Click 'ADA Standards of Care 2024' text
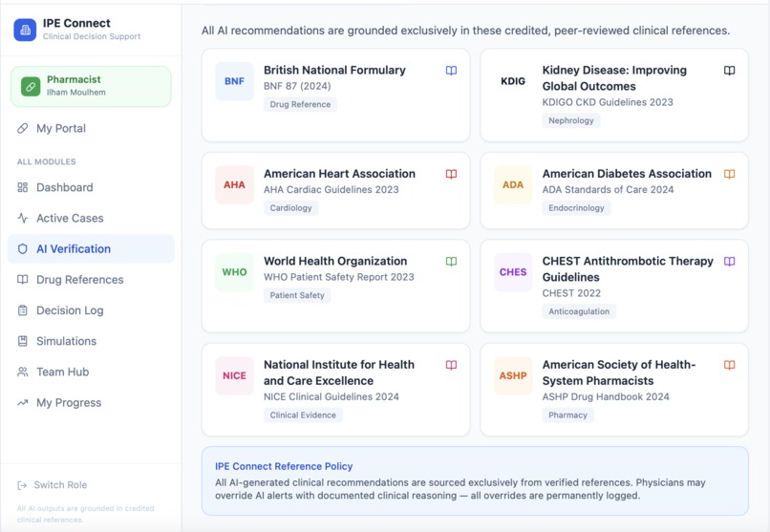770x532 pixels. [x=608, y=189]
